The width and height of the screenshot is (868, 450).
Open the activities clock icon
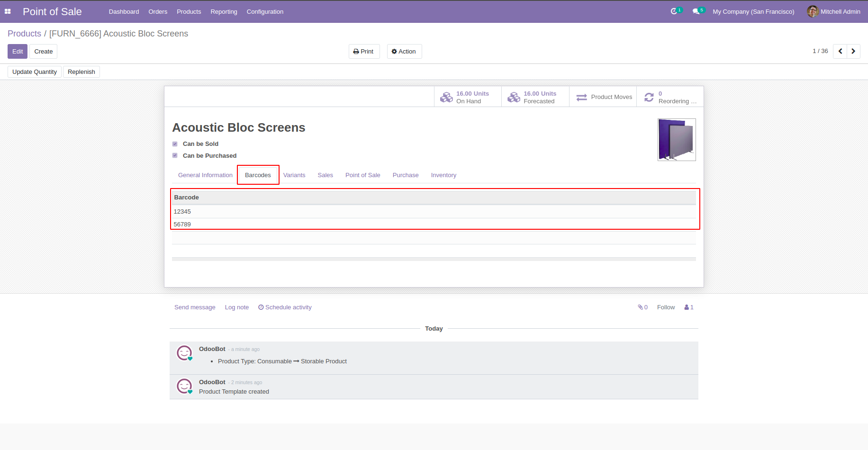674,11
